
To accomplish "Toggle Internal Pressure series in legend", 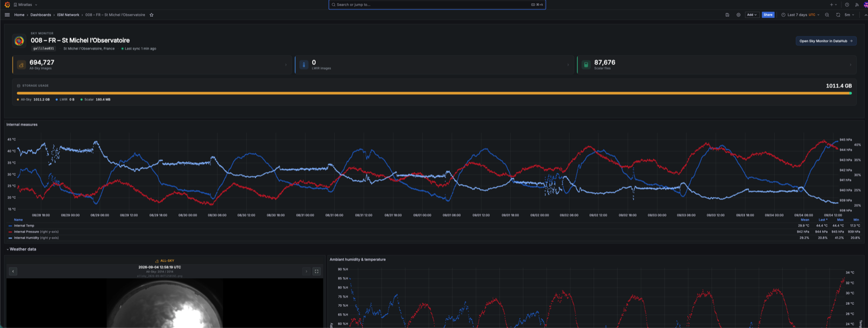I will click(36, 232).
